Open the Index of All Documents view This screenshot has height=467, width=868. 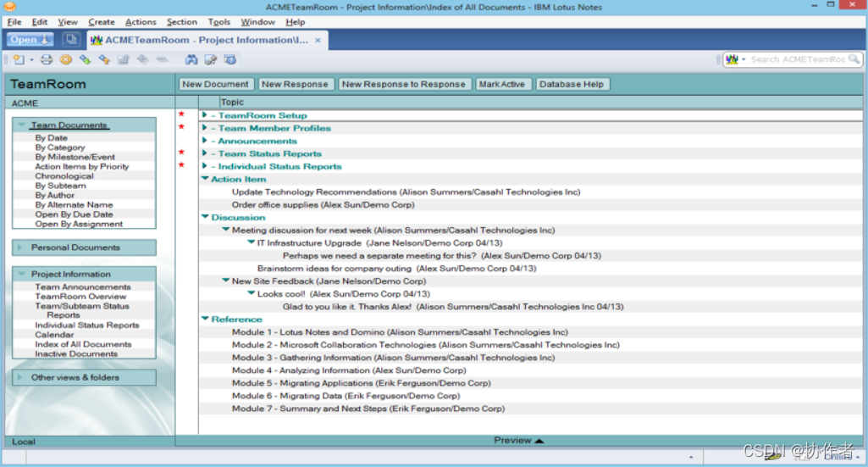click(83, 344)
